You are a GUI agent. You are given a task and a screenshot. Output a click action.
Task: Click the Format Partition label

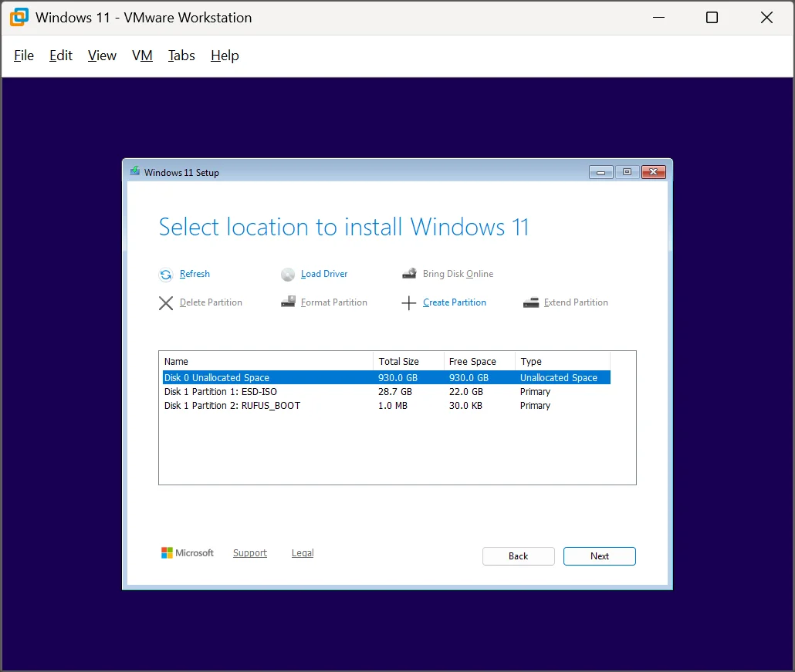click(x=333, y=302)
